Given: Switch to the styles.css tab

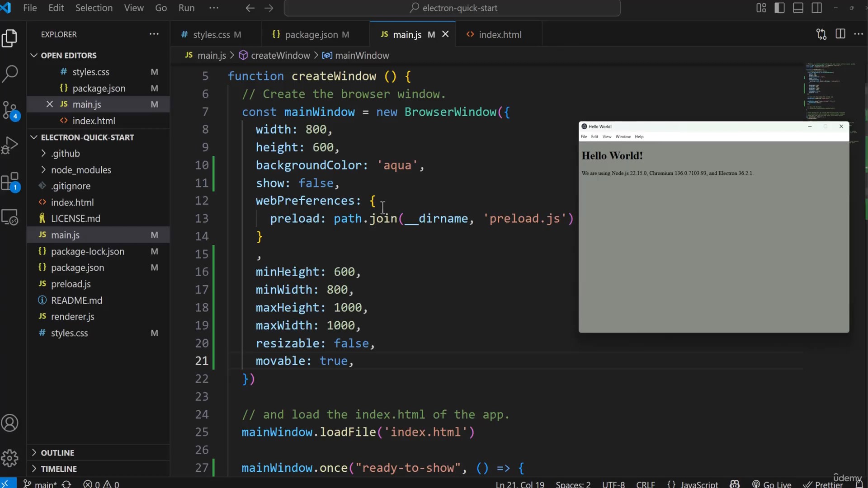Looking at the screenshot, I should [216, 34].
